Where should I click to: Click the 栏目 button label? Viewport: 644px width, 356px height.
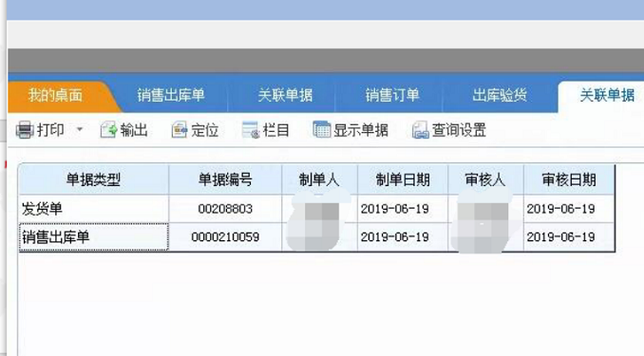pos(276,130)
